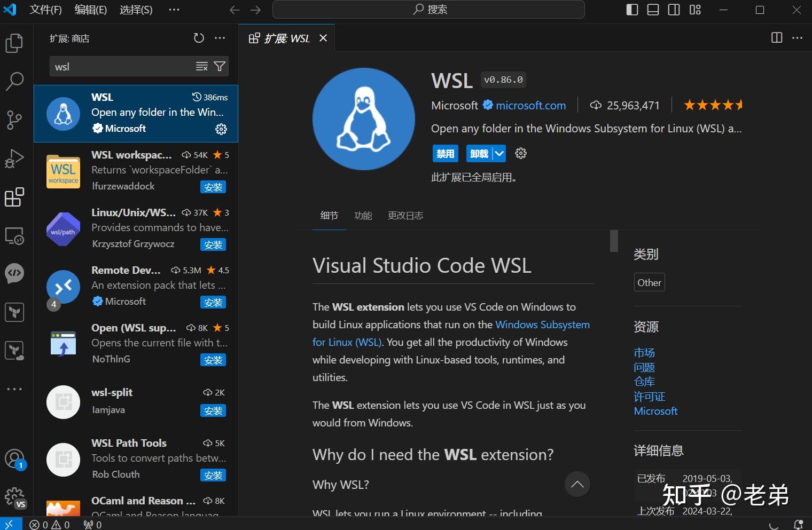This screenshot has width=812, height=530.
Task: Open the filter extensions icon
Action: click(220, 66)
